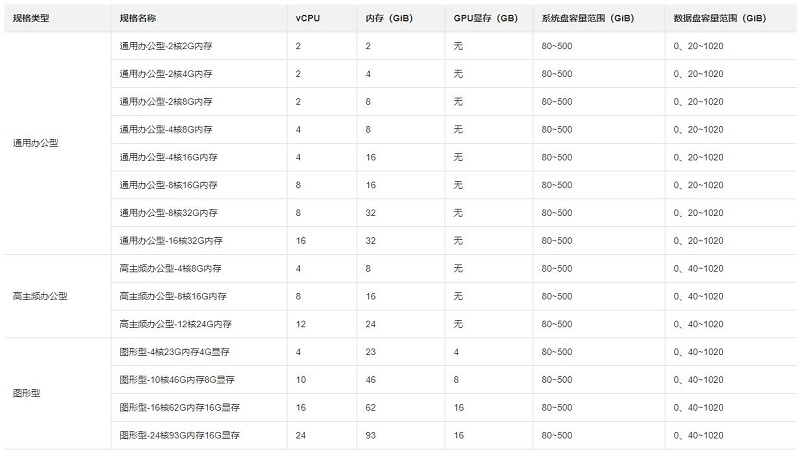
Task: Click the 规格类型 column header
Action: click(31, 18)
